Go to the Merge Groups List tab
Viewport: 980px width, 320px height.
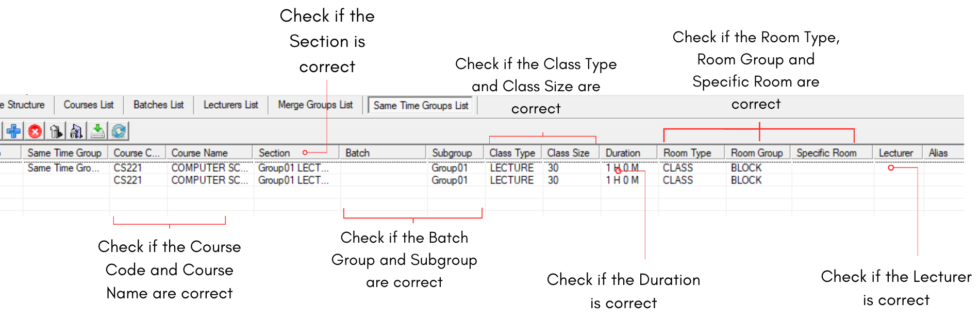click(x=315, y=105)
